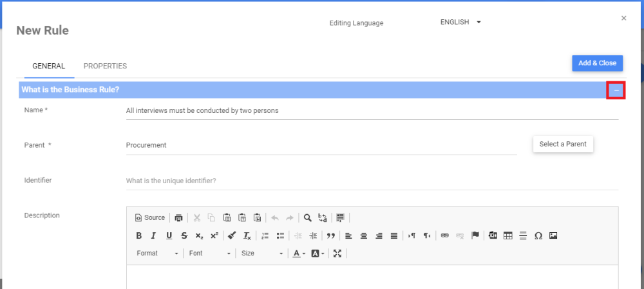Set text direction left to right
The image size is (644, 289).
click(x=412, y=236)
